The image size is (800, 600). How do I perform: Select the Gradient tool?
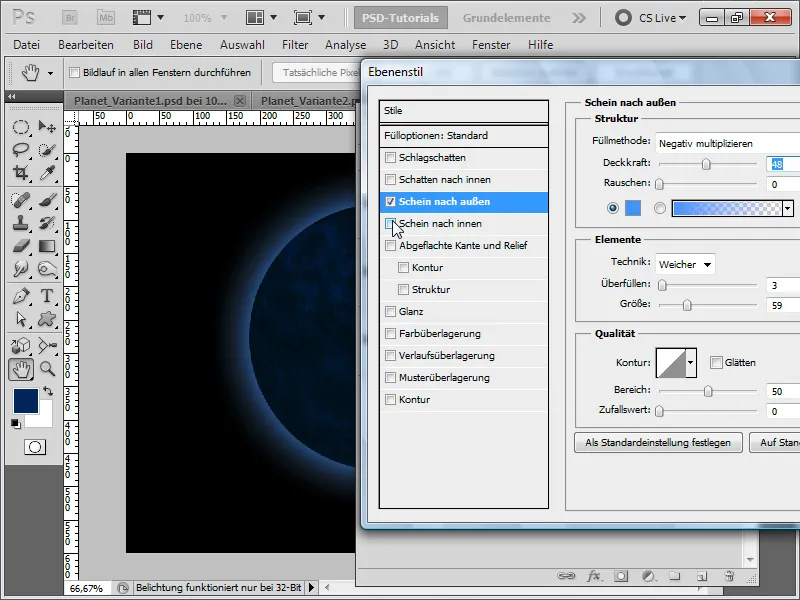pos(47,246)
